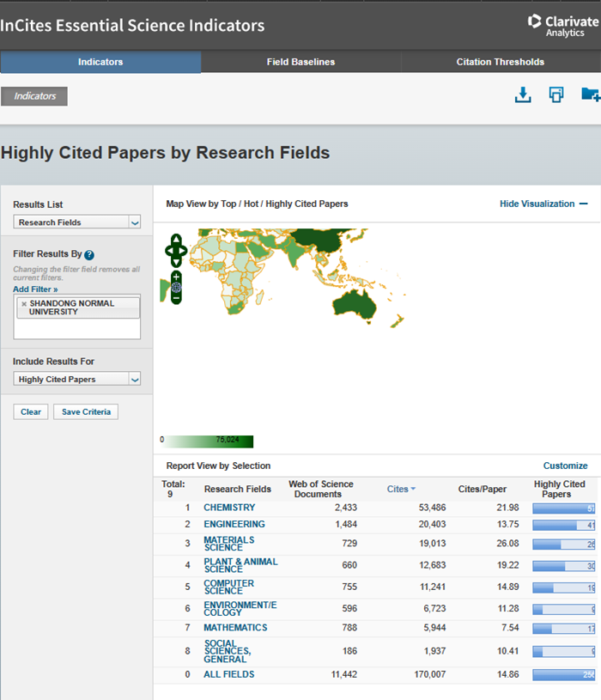Click the Save Criteria button
This screenshot has width=601, height=700.
pos(86,412)
